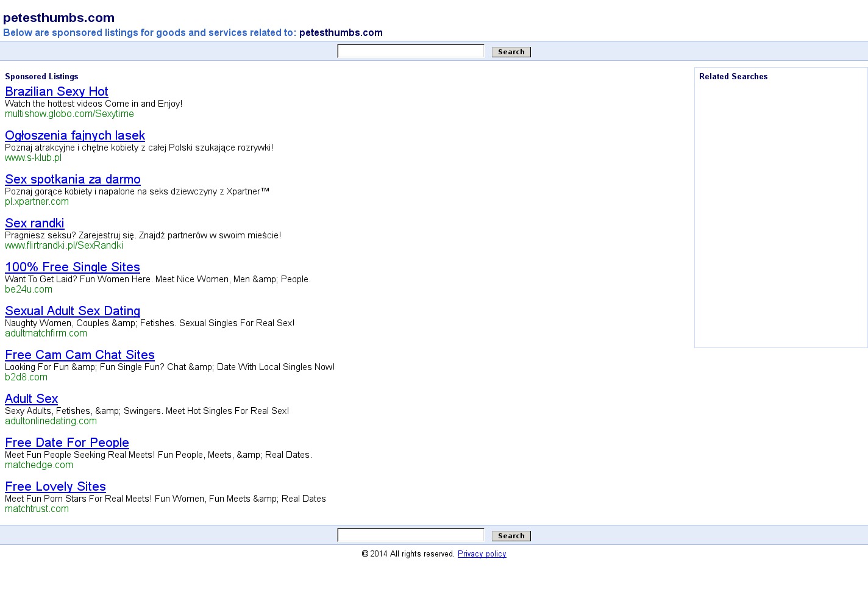
Task: Open the Free Lovely Sites listing
Action: pyautogui.click(x=55, y=486)
